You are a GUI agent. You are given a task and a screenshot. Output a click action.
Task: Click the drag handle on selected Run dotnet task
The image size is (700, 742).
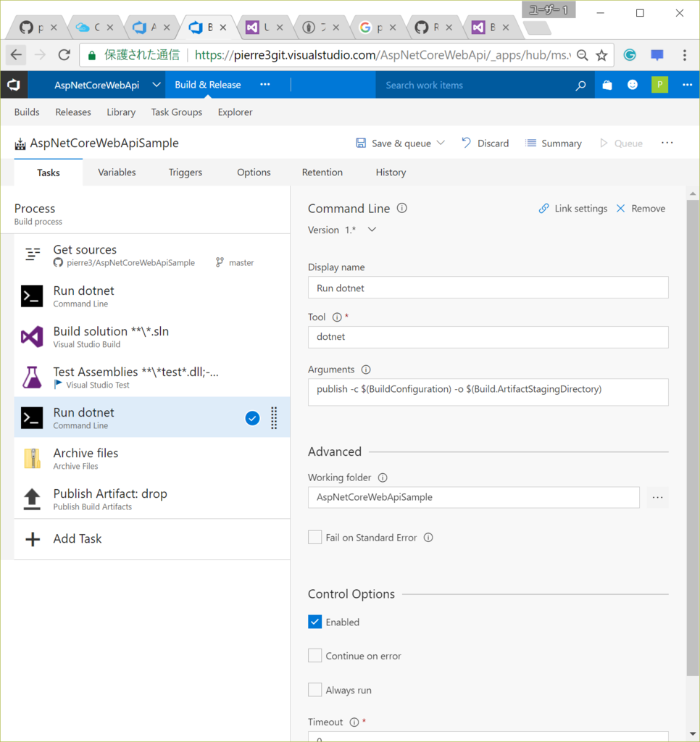(274, 418)
